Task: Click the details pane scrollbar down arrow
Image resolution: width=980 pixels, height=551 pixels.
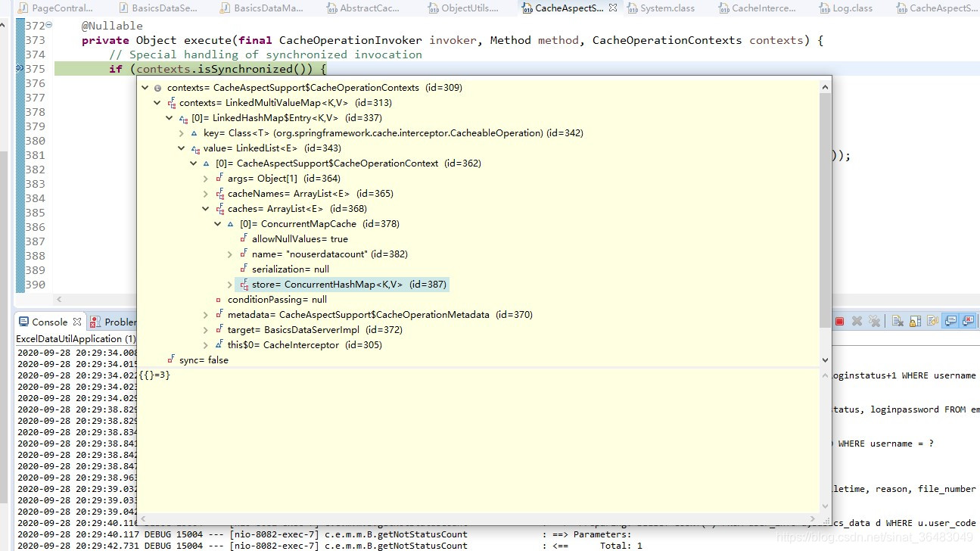Action: (x=825, y=506)
